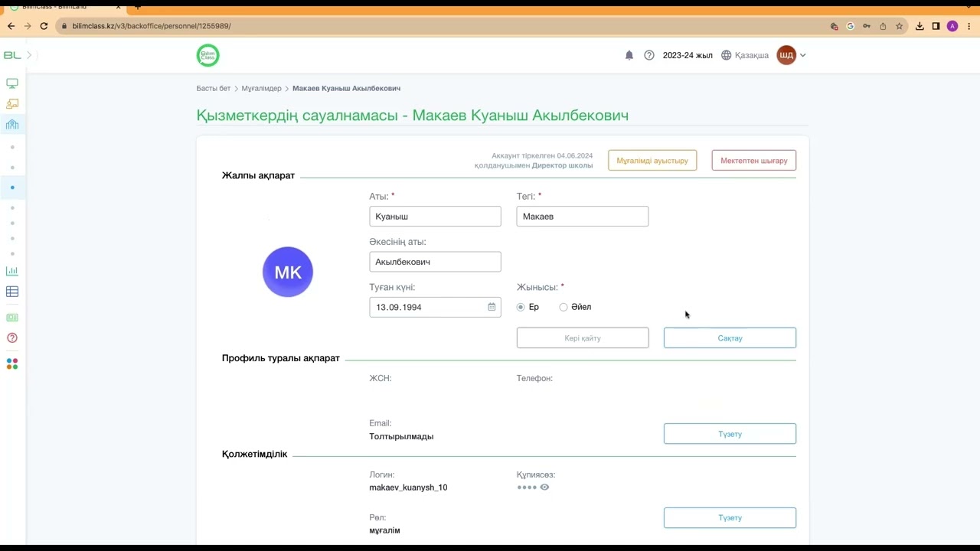
Task: Click the Қолжетімділік section heading
Action: coord(254,454)
